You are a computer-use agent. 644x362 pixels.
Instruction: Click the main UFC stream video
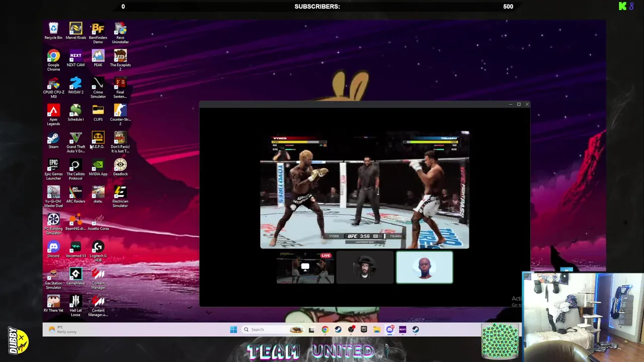tap(365, 190)
